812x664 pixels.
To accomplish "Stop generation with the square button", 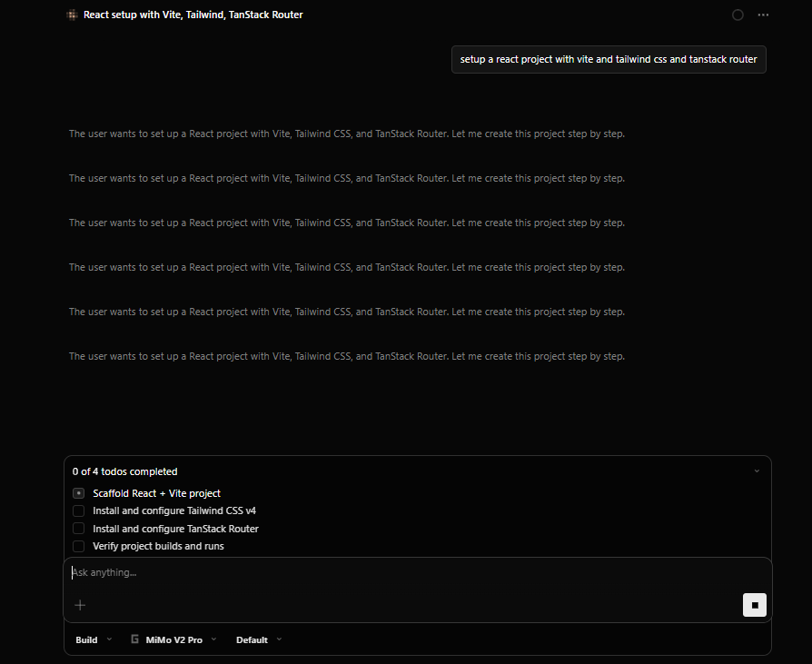I will [755, 605].
